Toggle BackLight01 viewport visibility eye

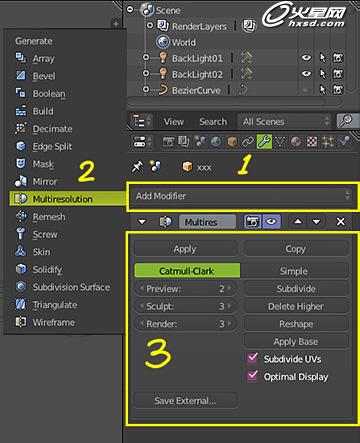tap(306, 58)
